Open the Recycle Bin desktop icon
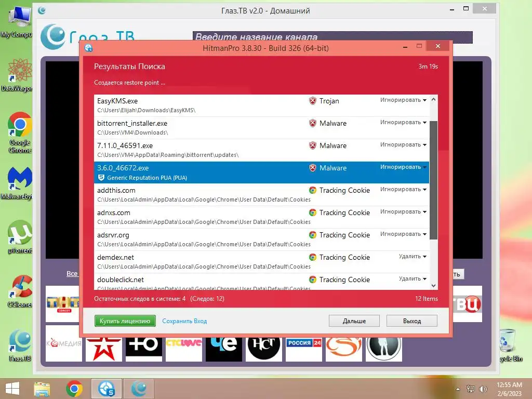 [510, 345]
